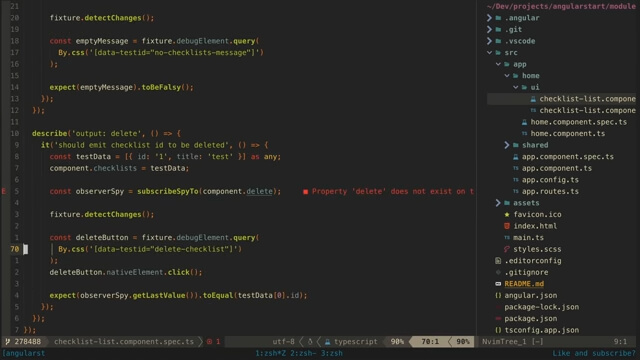The height and width of the screenshot is (360, 640).
Task: Click current line number 70 in gutter
Action: coord(15,249)
